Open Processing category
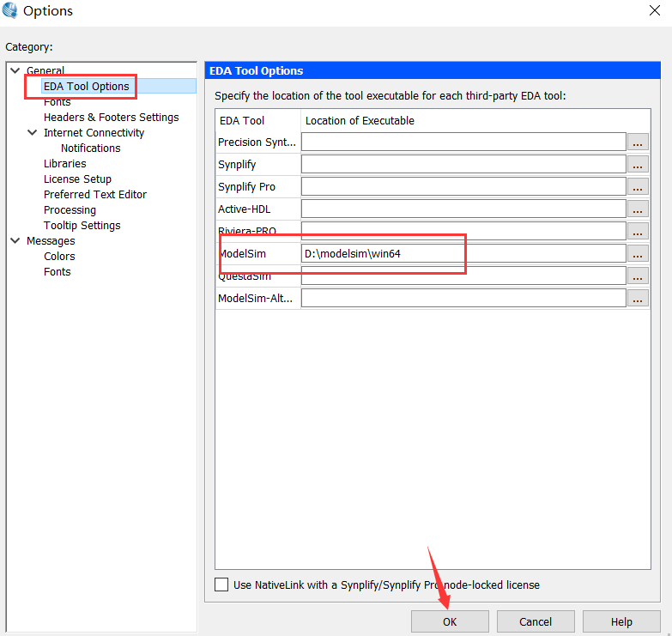Screen dimensions: 672x636 coord(70,210)
